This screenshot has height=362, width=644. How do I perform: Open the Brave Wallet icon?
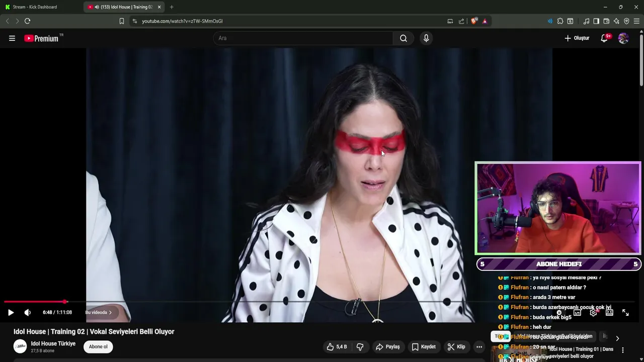[x=606, y=21]
